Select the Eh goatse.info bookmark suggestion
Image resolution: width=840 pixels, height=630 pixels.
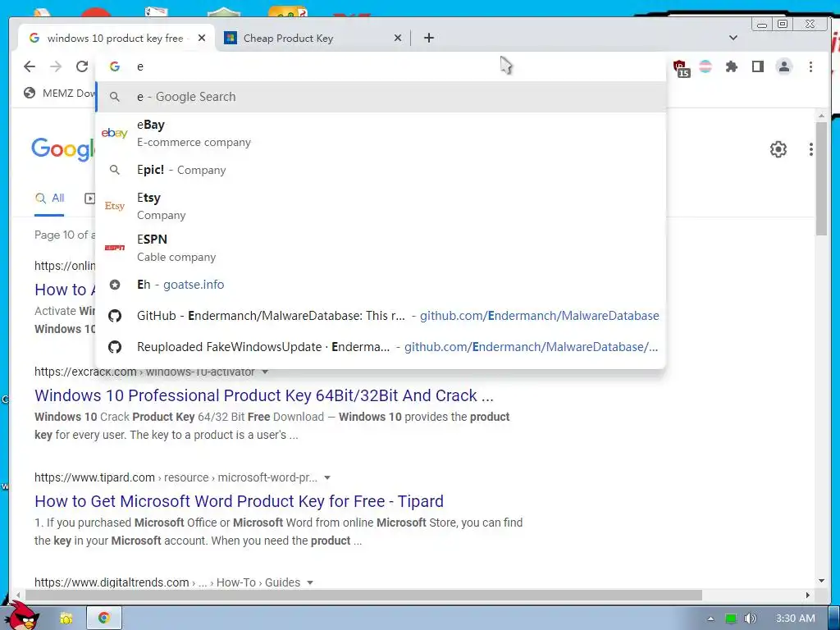[x=381, y=285]
